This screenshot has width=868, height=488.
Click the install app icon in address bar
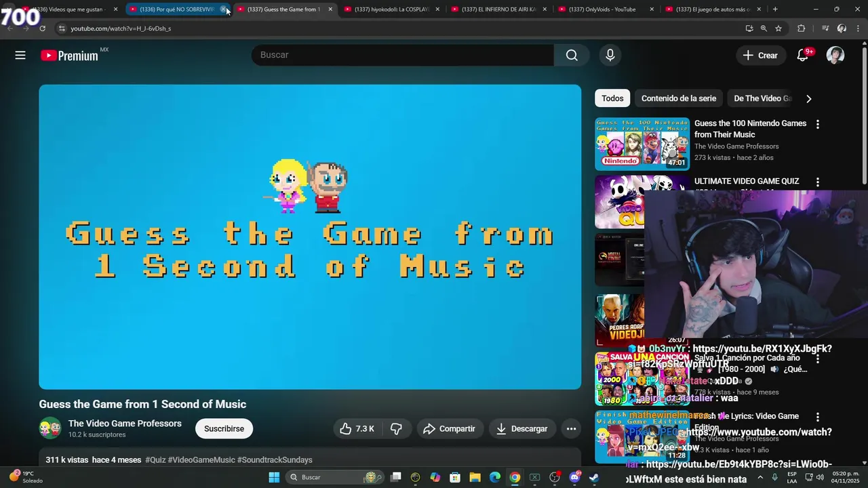point(749,28)
